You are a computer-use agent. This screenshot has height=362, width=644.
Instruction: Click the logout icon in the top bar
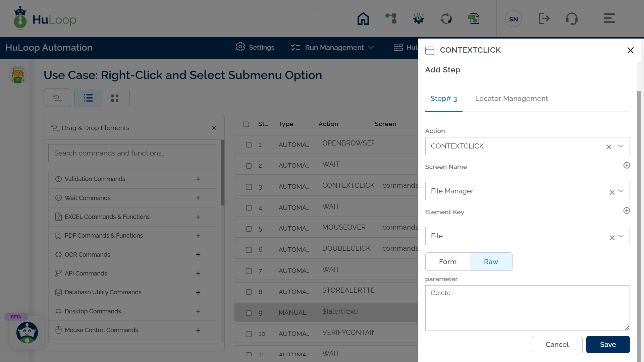point(544,19)
